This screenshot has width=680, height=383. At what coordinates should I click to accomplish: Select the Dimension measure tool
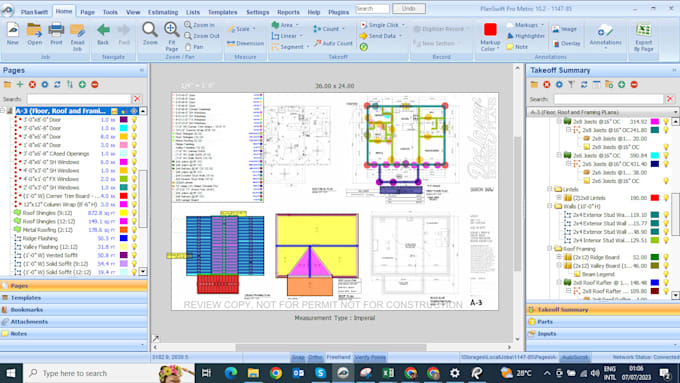tap(245, 43)
